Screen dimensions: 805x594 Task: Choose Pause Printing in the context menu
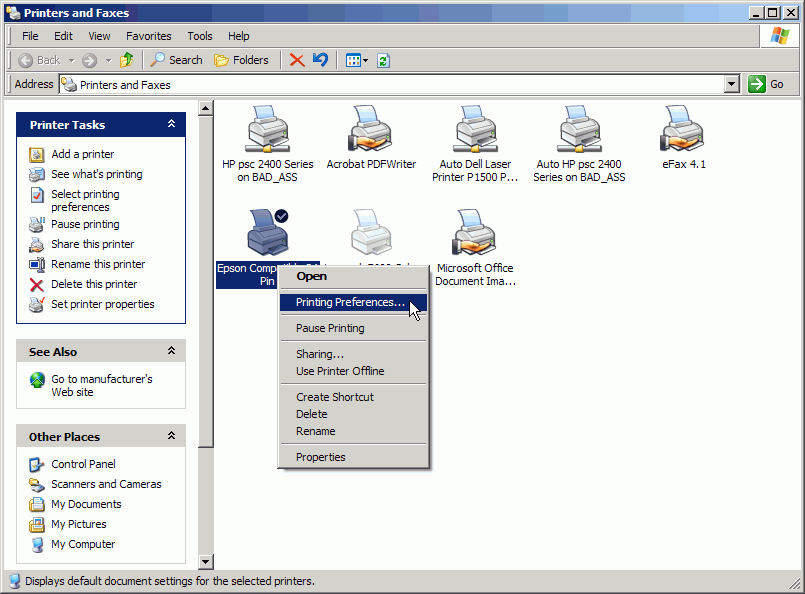(353, 329)
